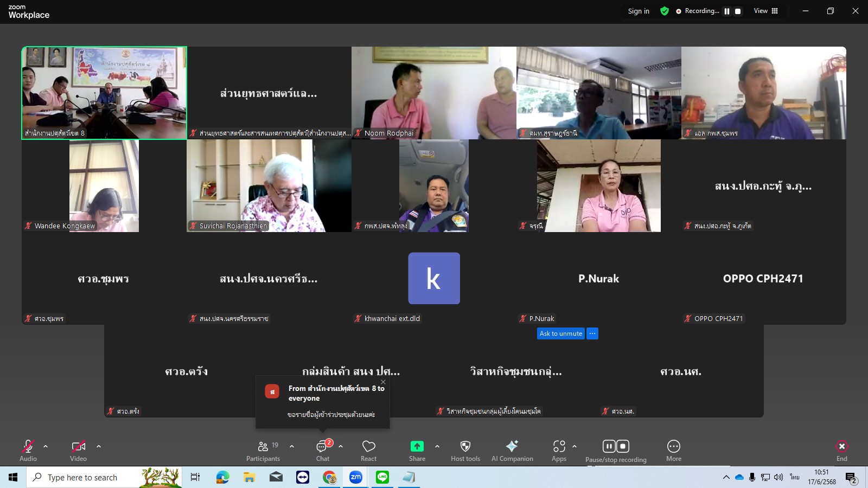Click Ask to unmute for P.Nurak

(561, 333)
